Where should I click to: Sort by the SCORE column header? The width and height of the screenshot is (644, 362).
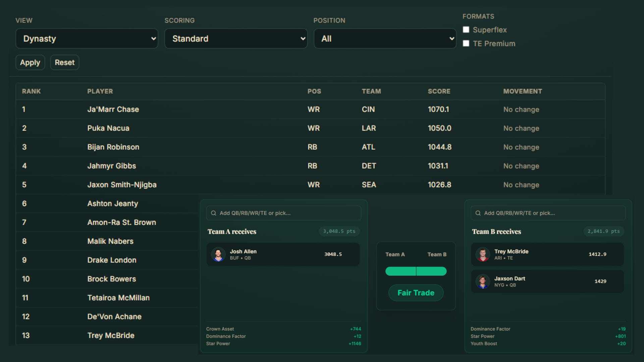click(439, 91)
